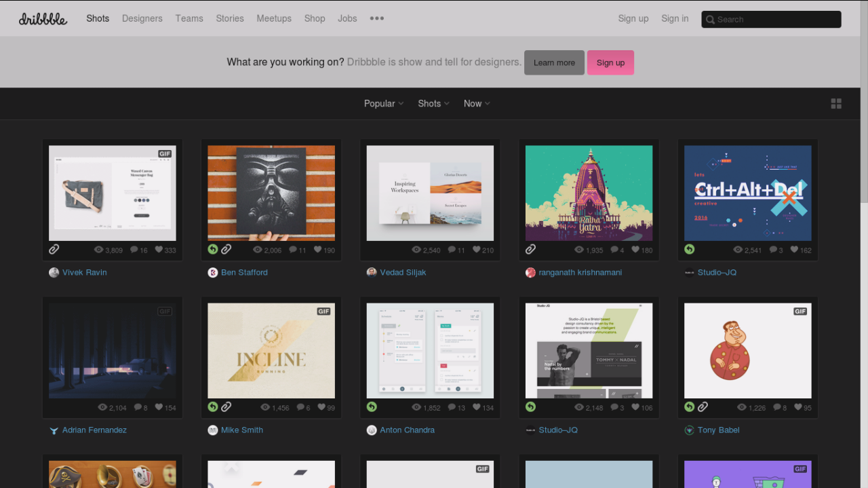Click the attachment icon on Vivek Ravin's shot
Viewport: 868px width, 488px height.
coord(54,249)
